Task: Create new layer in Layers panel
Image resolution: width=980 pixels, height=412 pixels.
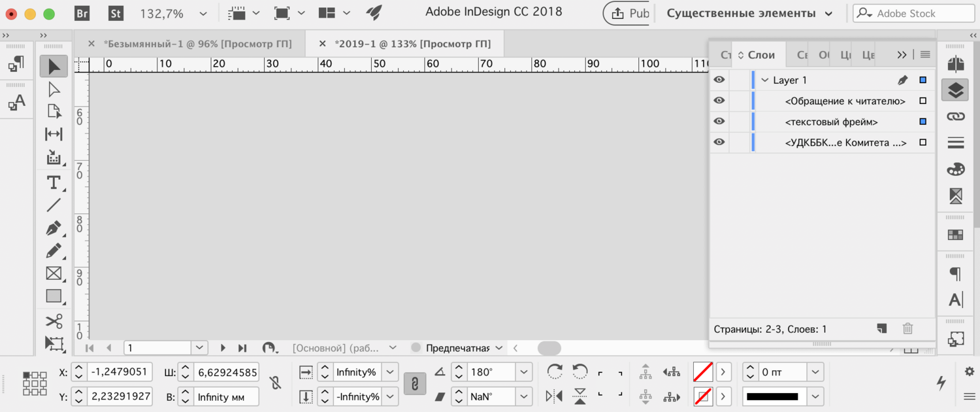Action: coord(882,329)
